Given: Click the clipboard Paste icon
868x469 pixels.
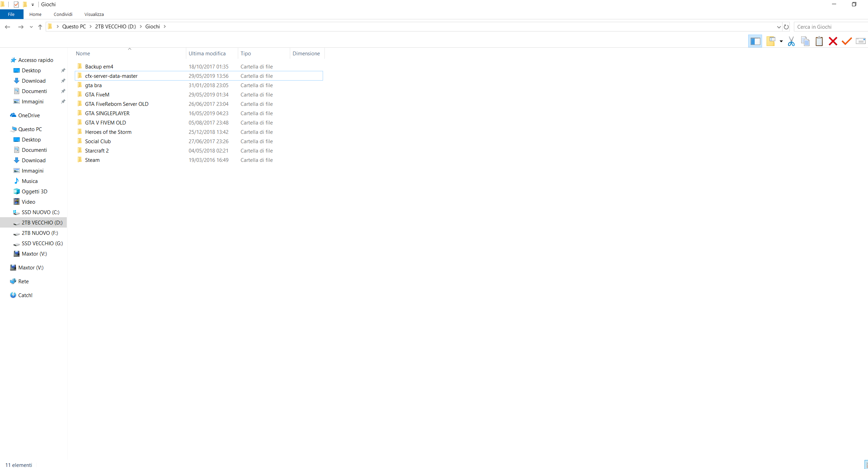Looking at the screenshot, I should pos(819,42).
